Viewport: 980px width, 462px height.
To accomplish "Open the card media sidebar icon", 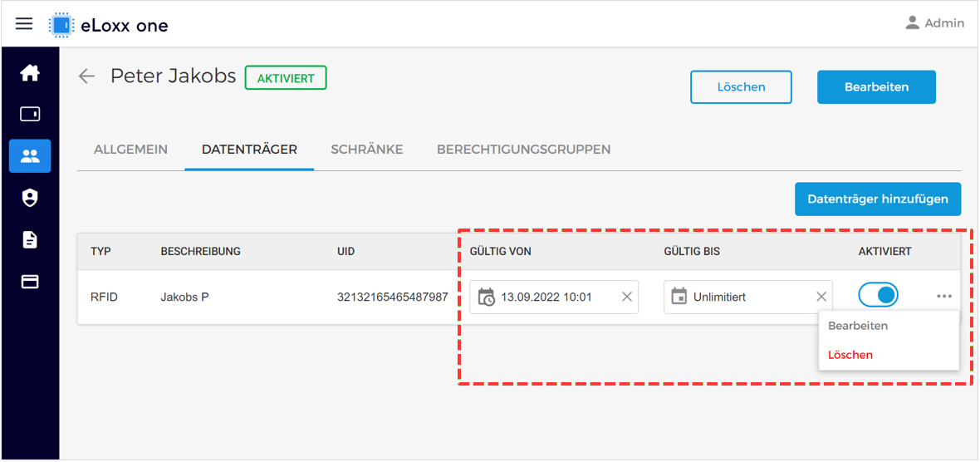I will click(30, 282).
